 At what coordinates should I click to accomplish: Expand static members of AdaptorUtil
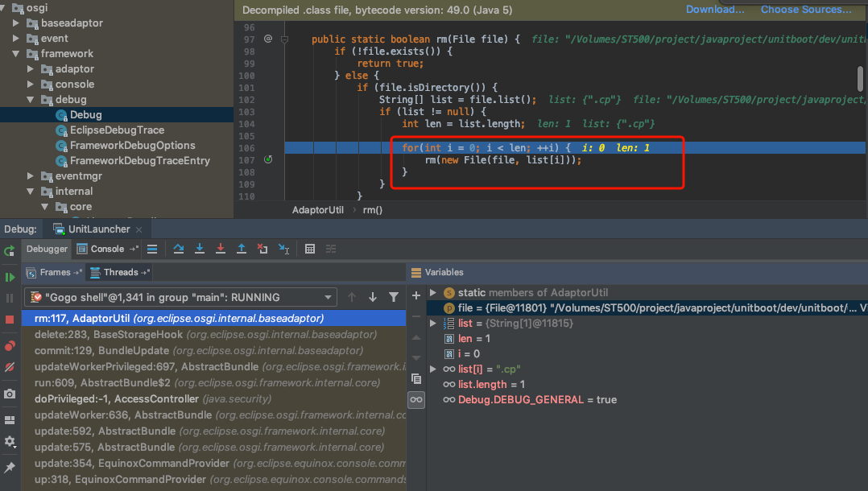433,293
